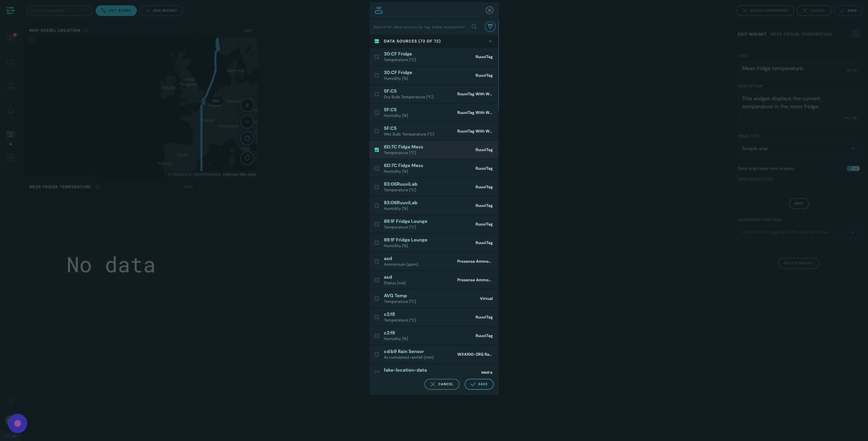The image size is (868, 441).
Task: Toggle Data originates from a query switch
Action: [853, 168]
